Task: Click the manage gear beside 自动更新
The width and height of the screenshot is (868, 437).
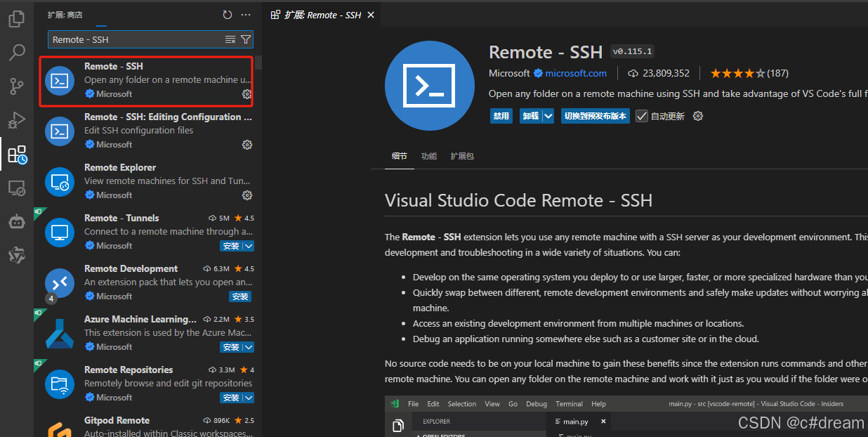Action: (x=698, y=116)
